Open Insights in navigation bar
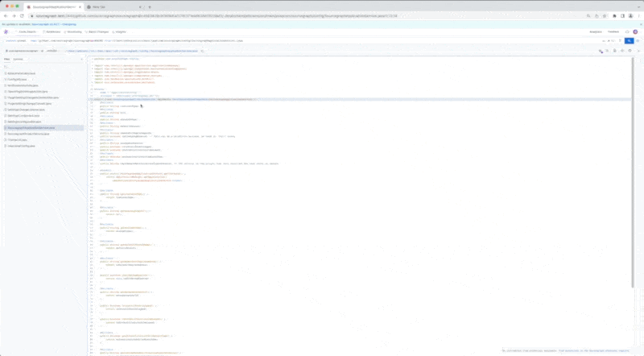Image resolution: width=644 pixels, height=356 pixels. (119, 31)
